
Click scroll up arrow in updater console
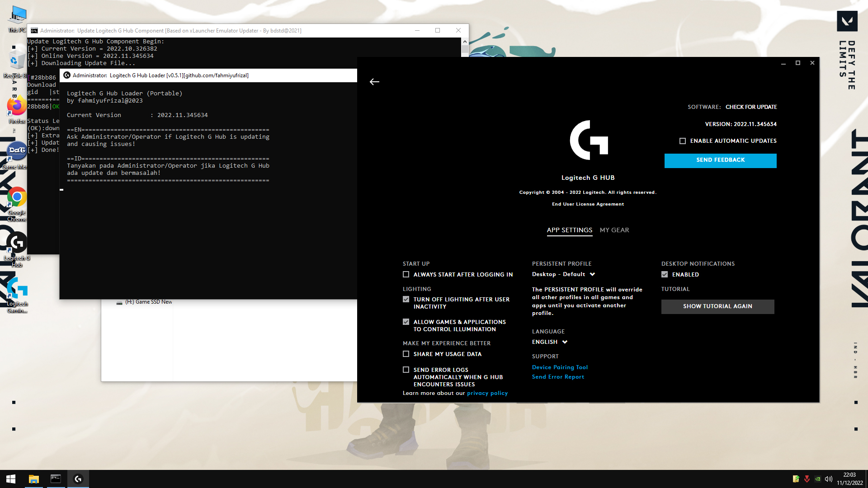tap(465, 42)
